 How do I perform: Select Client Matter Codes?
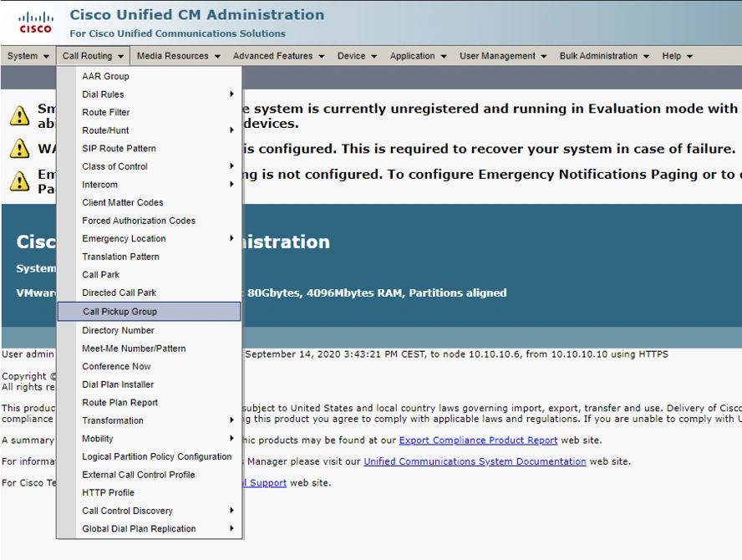coord(149,202)
